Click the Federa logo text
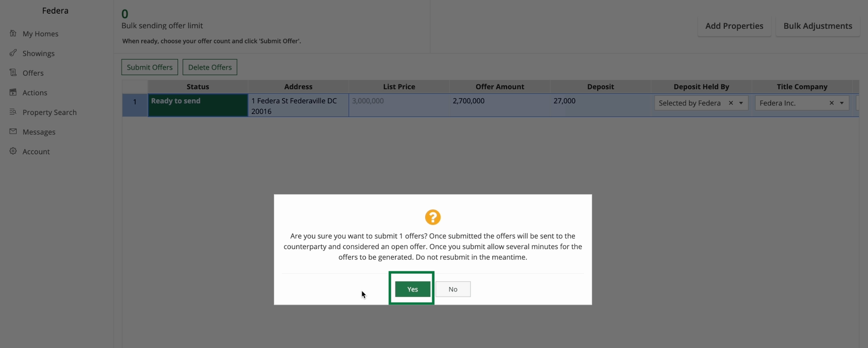The image size is (868, 348). click(55, 11)
